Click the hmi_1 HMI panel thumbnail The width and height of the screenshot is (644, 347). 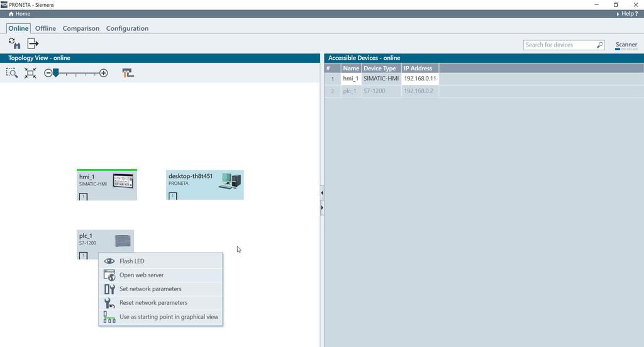tap(123, 180)
